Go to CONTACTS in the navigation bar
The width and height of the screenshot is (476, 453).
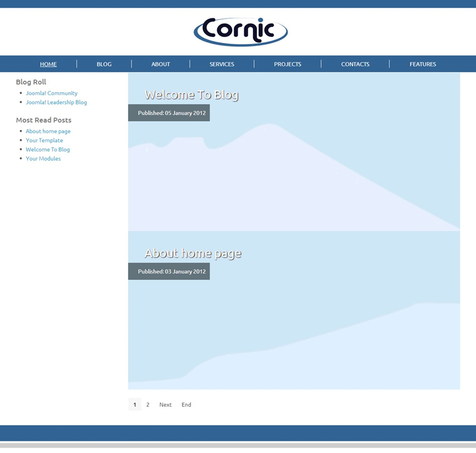coord(355,64)
